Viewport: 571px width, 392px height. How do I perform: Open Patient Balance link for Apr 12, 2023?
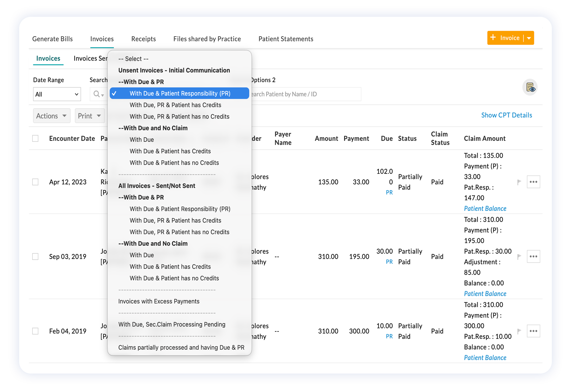coord(485,208)
